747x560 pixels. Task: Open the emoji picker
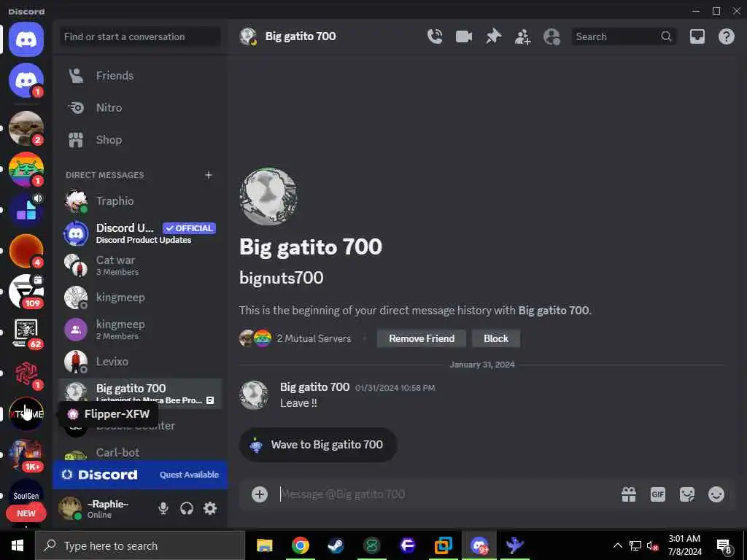click(716, 494)
